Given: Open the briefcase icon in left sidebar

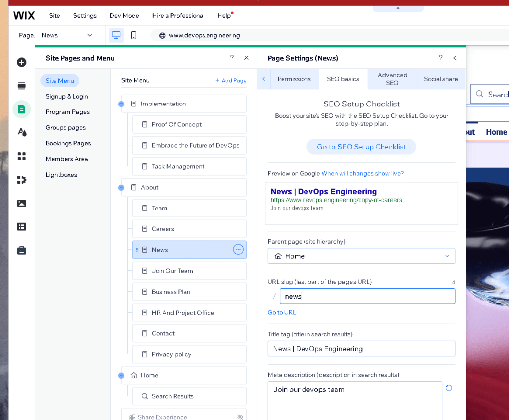Looking at the screenshot, I should click(22, 250).
